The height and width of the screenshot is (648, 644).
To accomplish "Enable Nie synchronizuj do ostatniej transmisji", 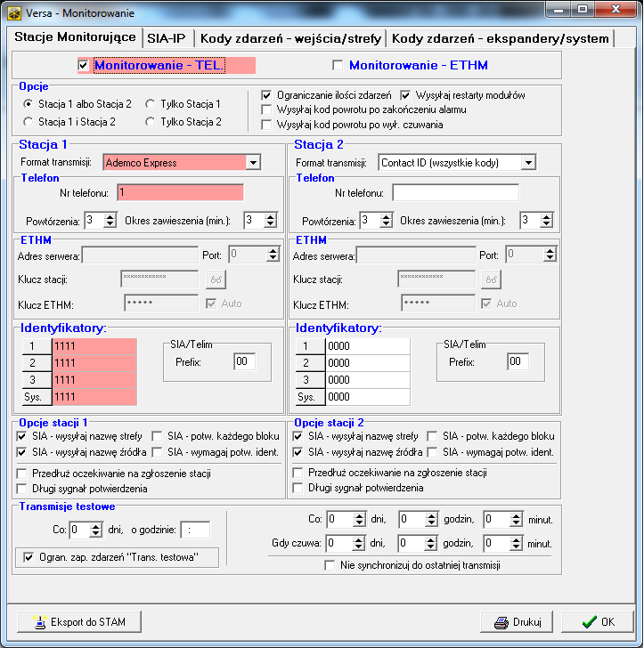I will pyautogui.click(x=330, y=565).
